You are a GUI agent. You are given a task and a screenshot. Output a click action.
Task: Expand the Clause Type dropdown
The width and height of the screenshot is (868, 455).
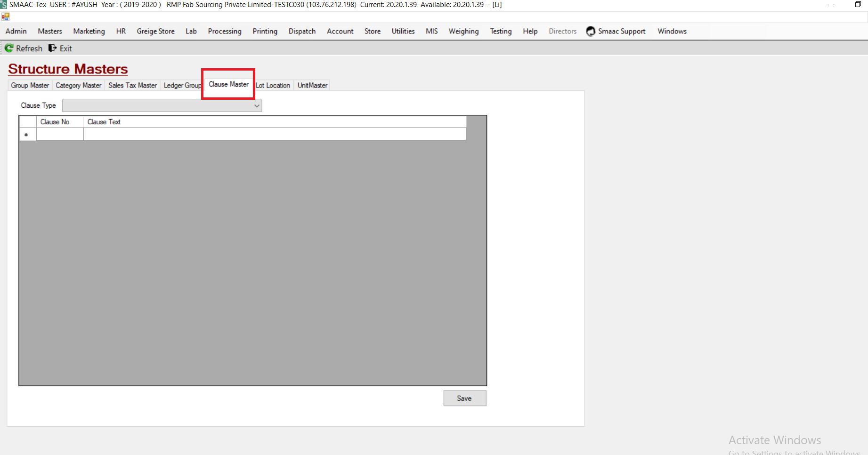coord(257,105)
